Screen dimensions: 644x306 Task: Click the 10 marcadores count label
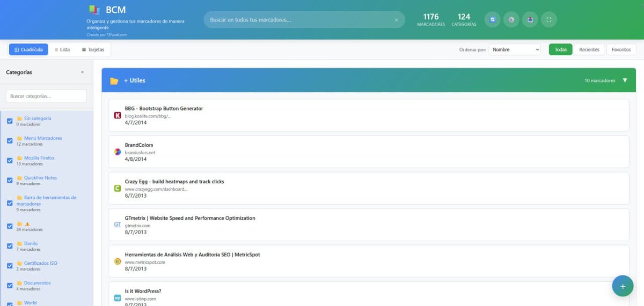pos(600,80)
